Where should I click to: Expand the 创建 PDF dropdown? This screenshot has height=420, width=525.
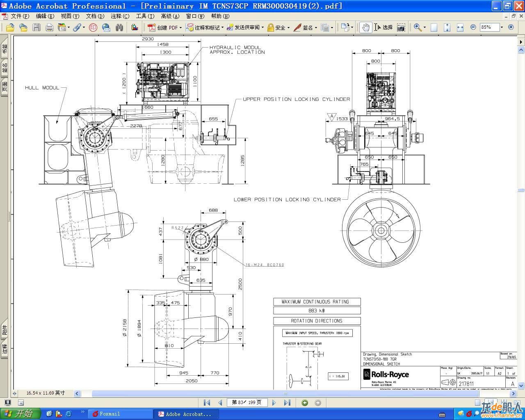point(181,27)
